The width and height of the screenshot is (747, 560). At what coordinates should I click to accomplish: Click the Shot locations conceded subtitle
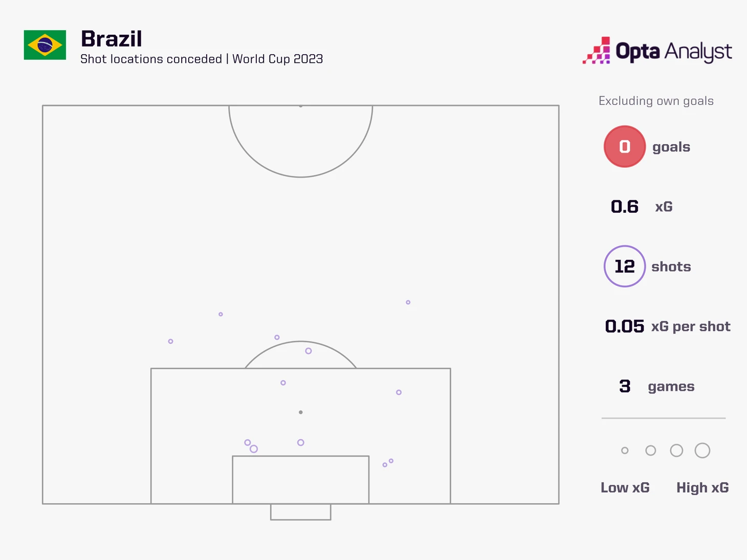click(x=202, y=59)
